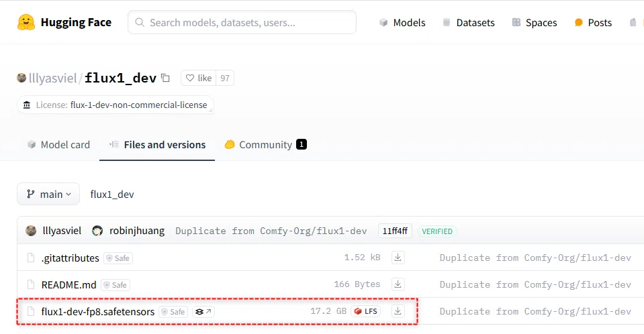This screenshot has width=644, height=334.
Task: Copy the repository name with copy icon
Action: tap(165, 78)
